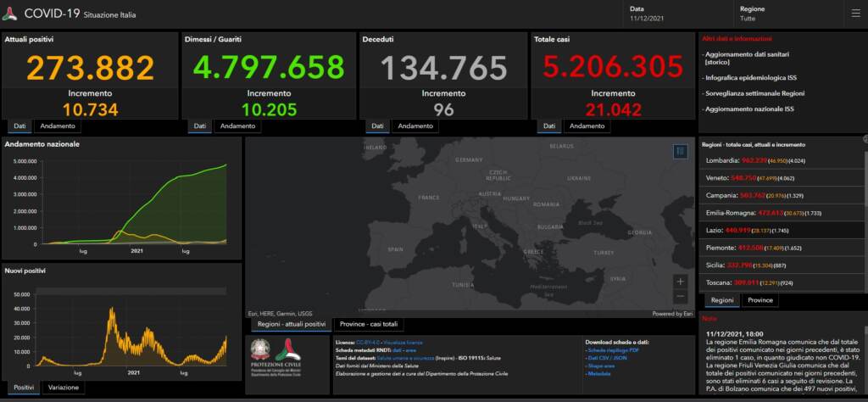Show Andamento tab under Totale casi
Image resolution: width=868 pixels, height=402 pixels.
587,126
